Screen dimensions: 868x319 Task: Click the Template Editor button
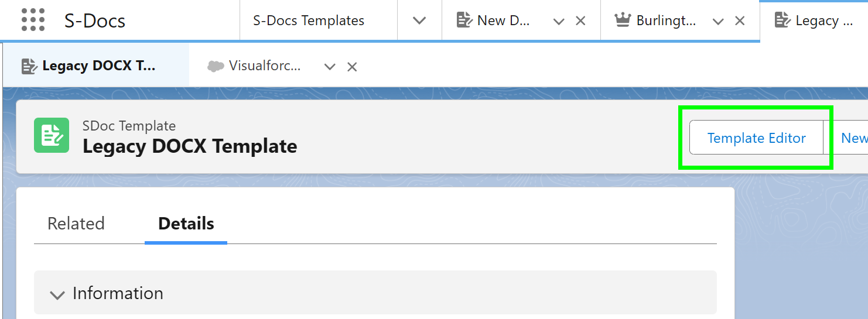pyautogui.click(x=756, y=138)
